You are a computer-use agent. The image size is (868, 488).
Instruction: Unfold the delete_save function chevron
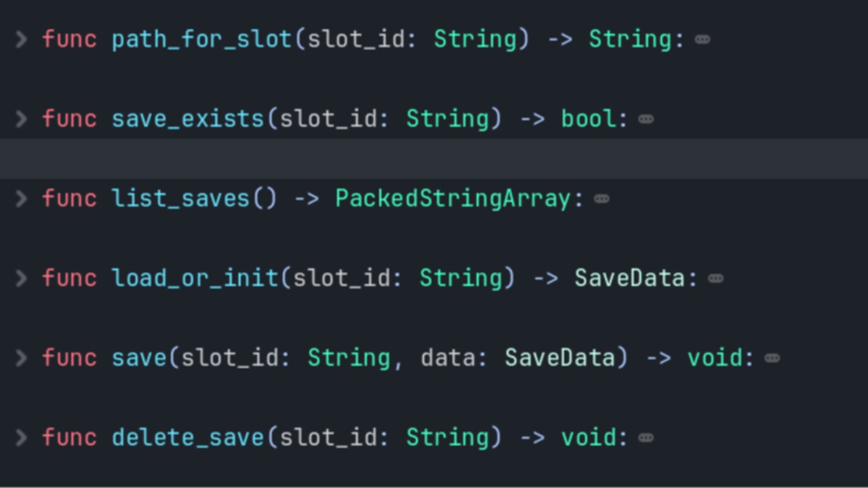(x=21, y=438)
